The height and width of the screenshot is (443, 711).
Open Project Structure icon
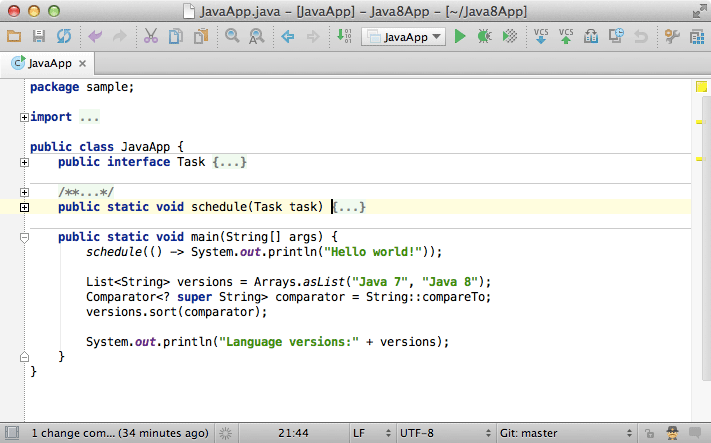pos(697,37)
